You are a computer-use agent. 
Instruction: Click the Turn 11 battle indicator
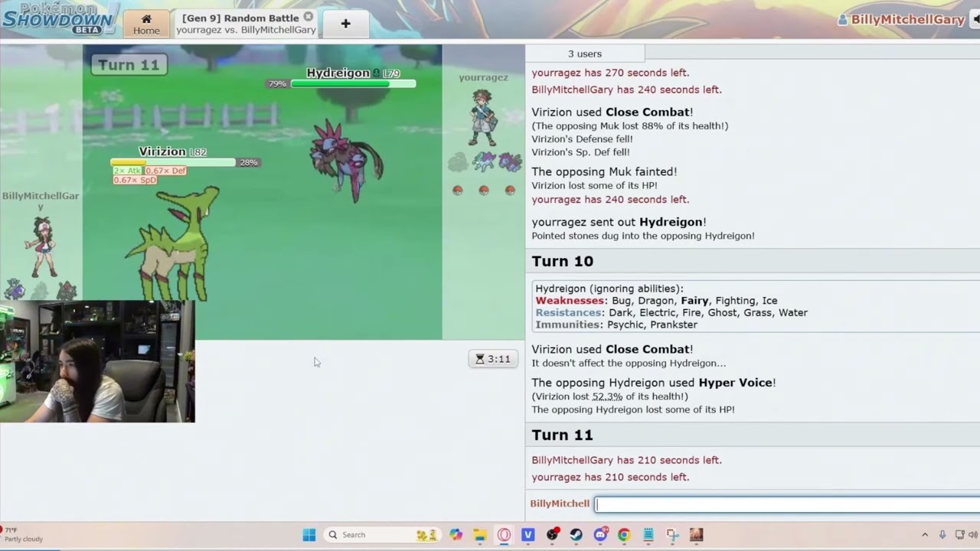point(129,65)
